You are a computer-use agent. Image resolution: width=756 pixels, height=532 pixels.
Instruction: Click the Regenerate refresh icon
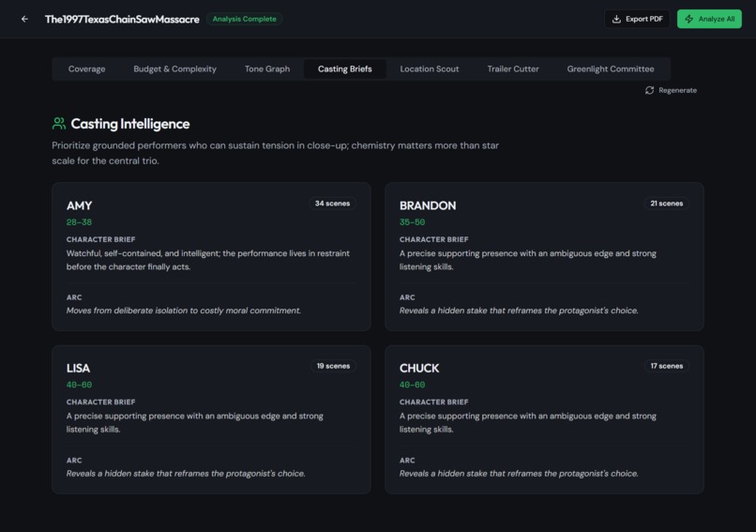click(649, 90)
